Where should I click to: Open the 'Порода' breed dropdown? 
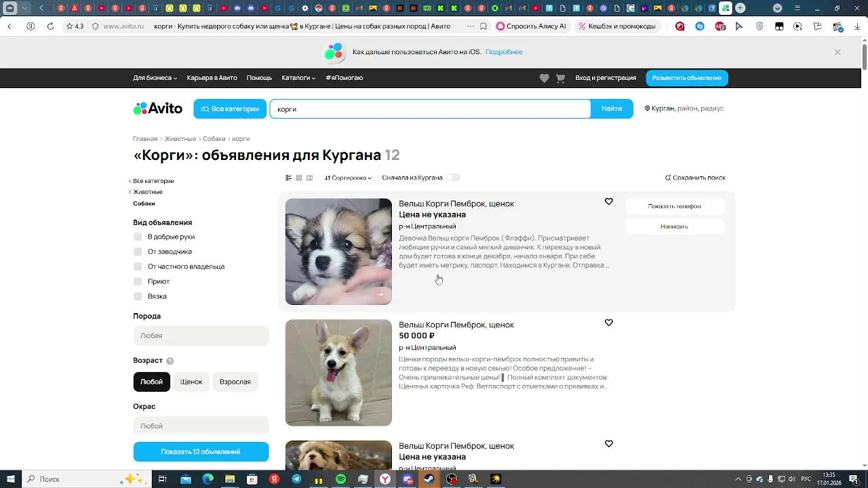pos(201,335)
